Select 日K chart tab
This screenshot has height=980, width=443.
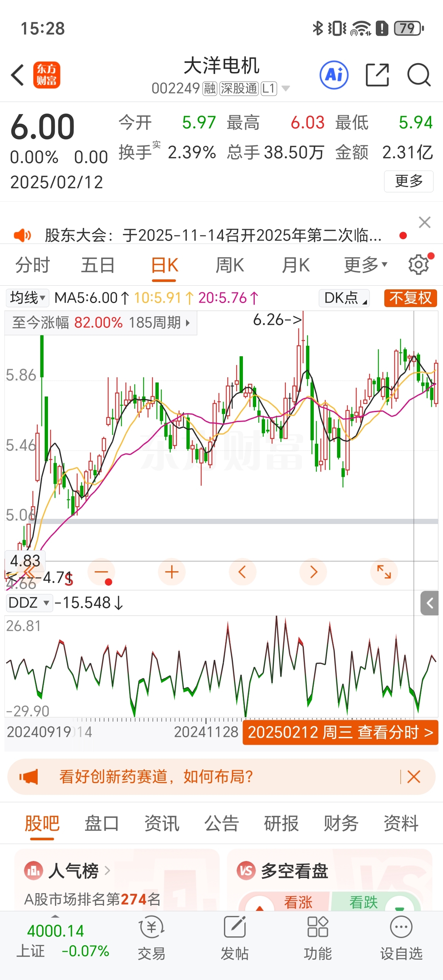pos(165,265)
